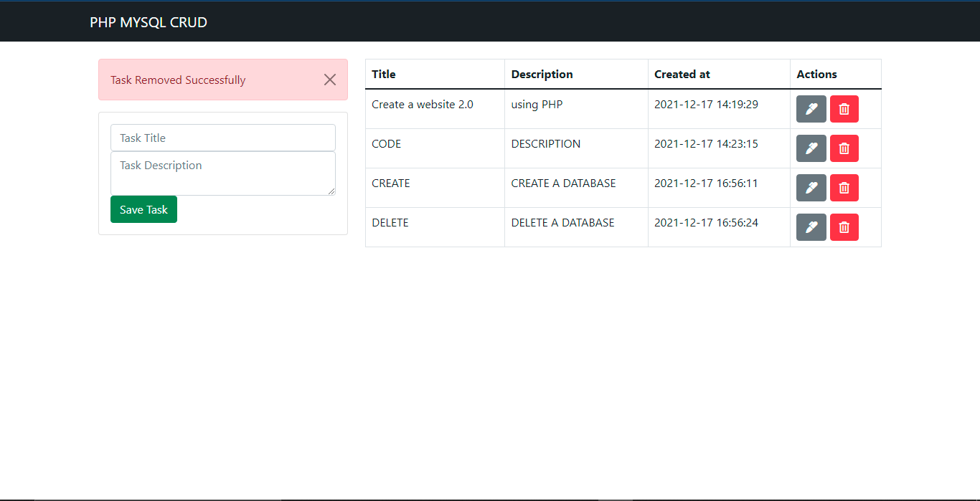Screen dimensions: 980x501
Task: Click the timestamp 2021-12-17 14:19:29
Action: point(706,105)
